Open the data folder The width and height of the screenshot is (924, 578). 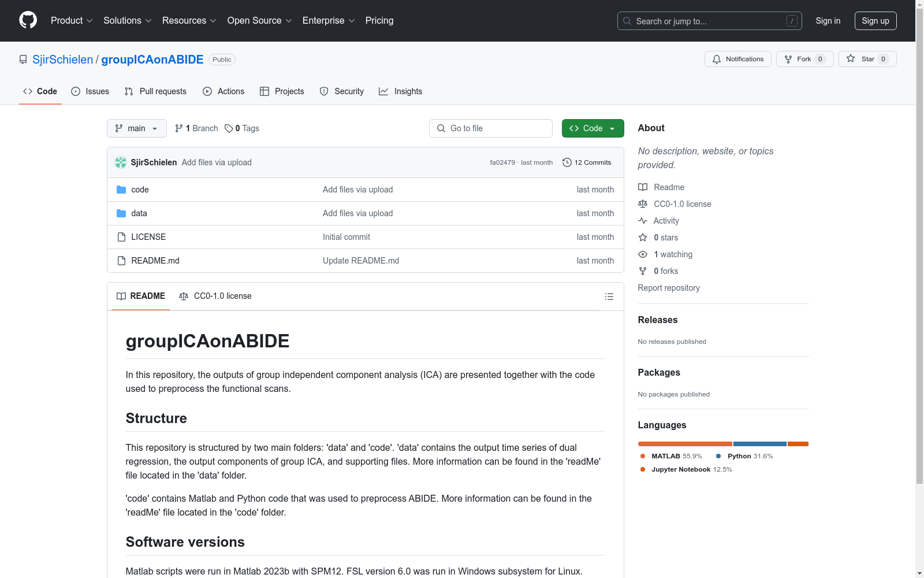139,213
